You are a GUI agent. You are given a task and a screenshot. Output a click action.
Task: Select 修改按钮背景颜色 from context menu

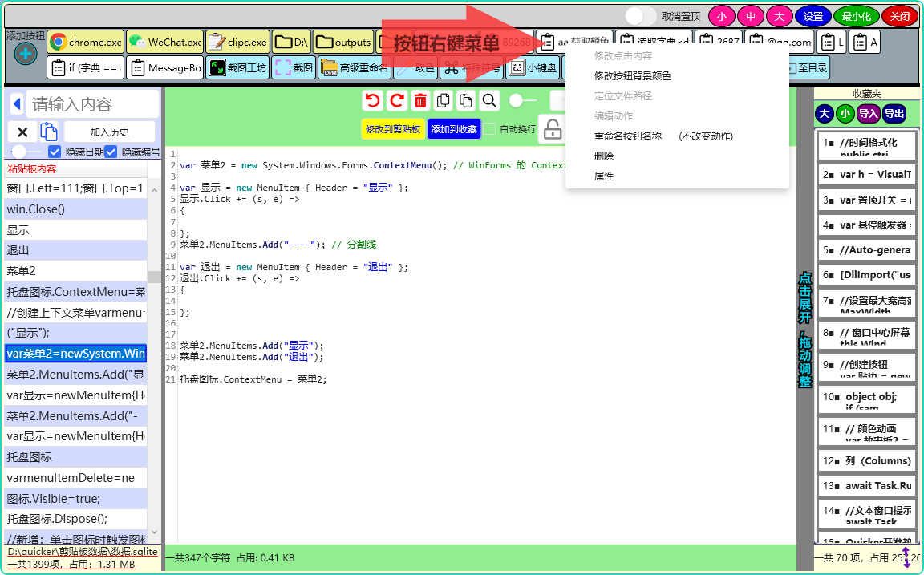coord(632,76)
